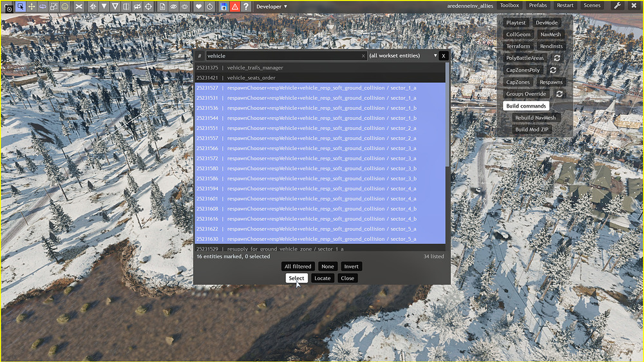The height and width of the screenshot is (362, 644).
Task: Toggle the Respawns visibility button
Action: pos(551,82)
